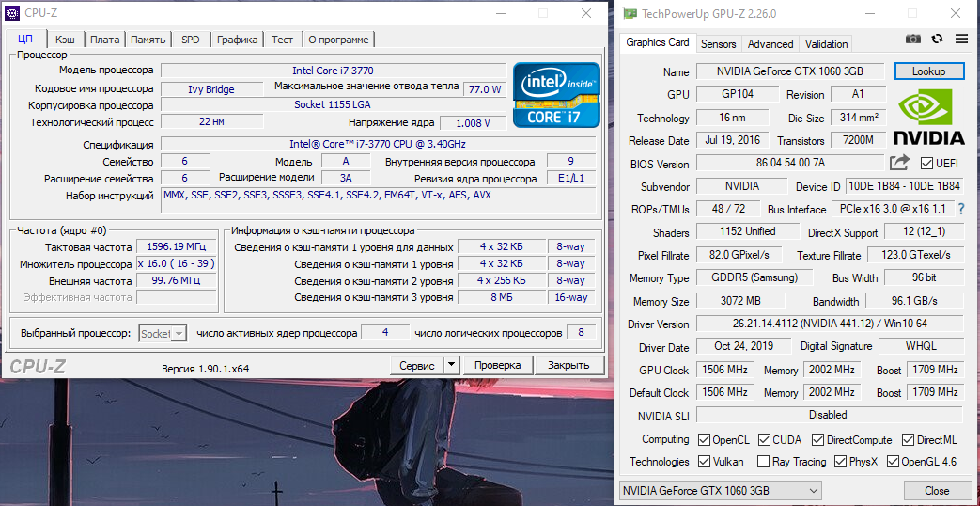Toggle the UEFI checkbox
The image size is (980, 506).
926,164
